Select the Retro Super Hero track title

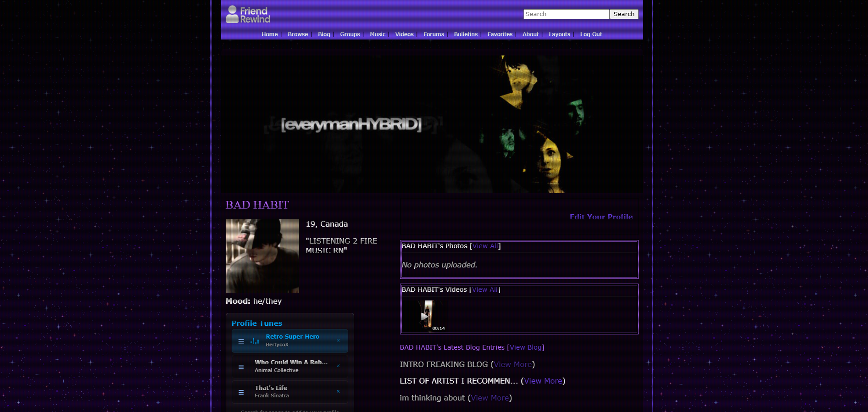(x=292, y=336)
